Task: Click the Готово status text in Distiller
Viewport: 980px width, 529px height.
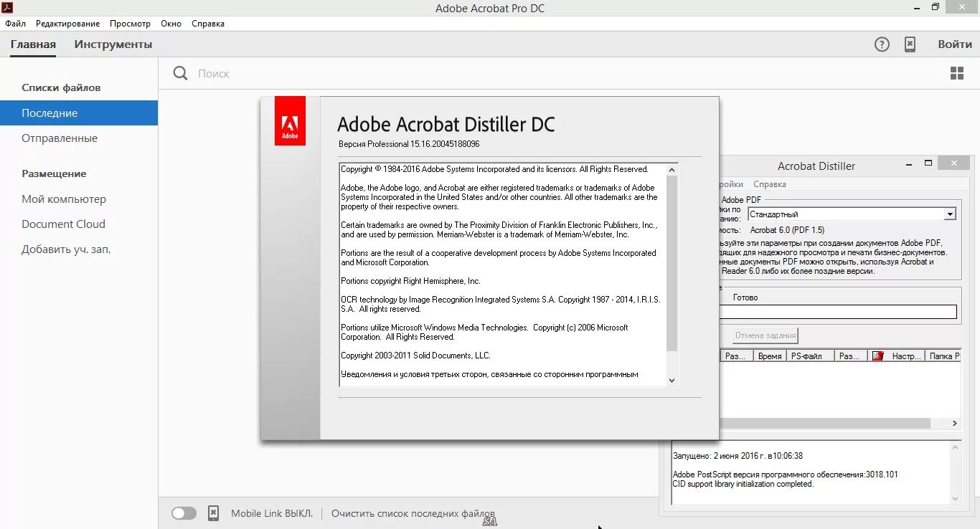Action: point(745,297)
